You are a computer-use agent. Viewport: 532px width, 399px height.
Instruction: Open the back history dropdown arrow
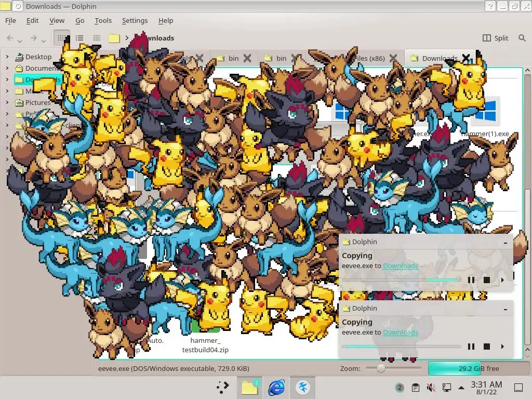20,41
